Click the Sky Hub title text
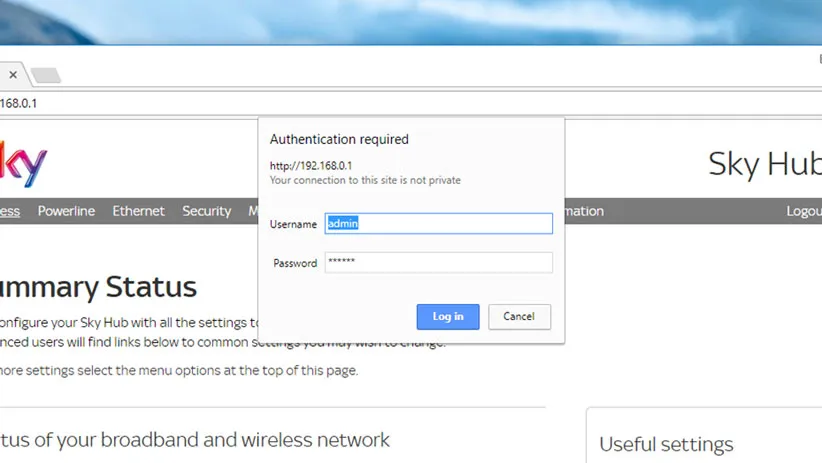 click(x=764, y=163)
